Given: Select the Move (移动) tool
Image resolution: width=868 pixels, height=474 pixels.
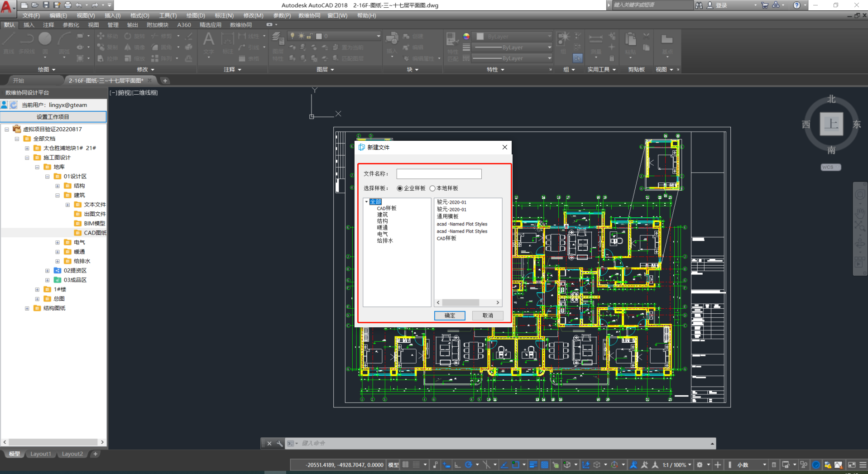Looking at the screenshot, I should click(108, 36).
